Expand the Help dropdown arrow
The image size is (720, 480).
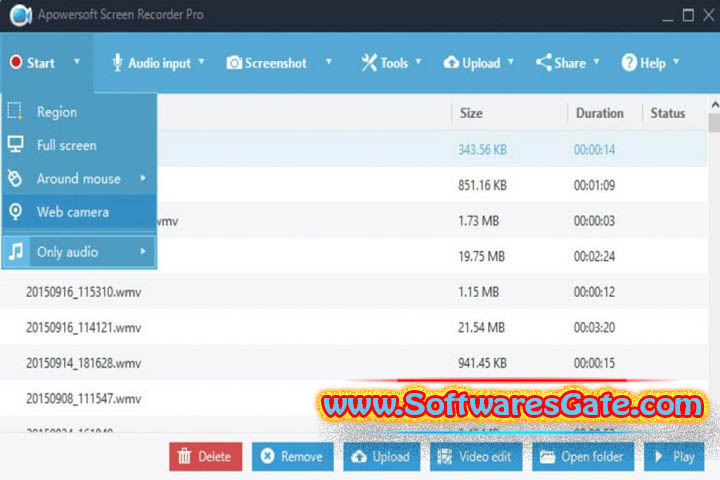(x=676, y=62)
